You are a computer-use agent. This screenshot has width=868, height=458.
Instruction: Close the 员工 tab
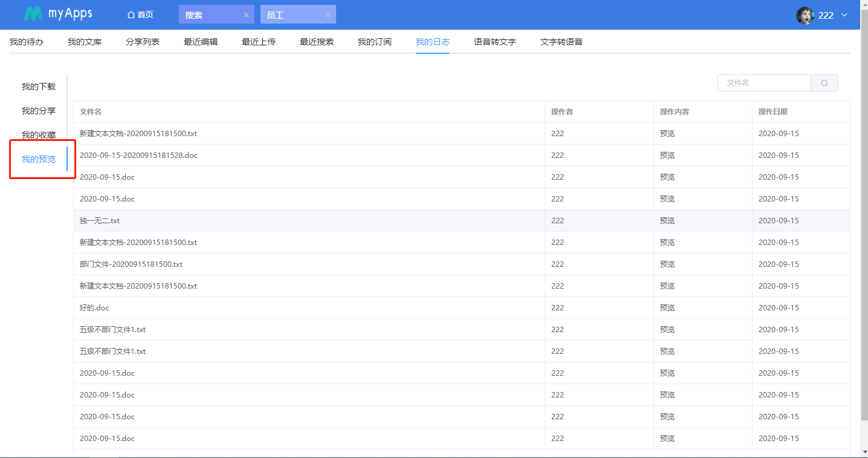pos(328,15)
